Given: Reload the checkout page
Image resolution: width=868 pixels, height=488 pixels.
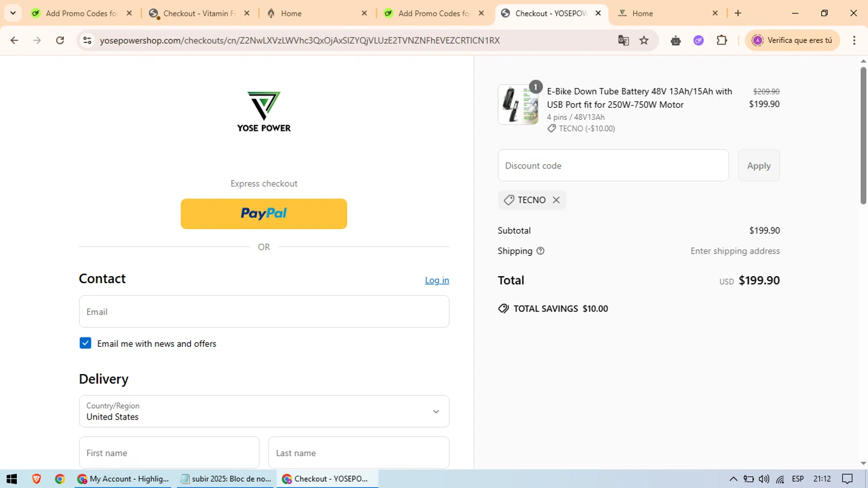Looking at the screenshot, I should (60, 41).
